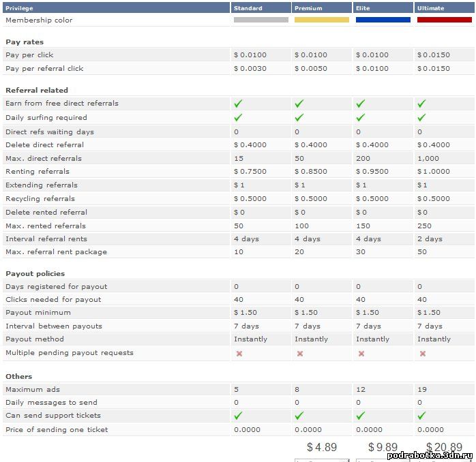Click the Standard checkmark for Earn from free direct referrals
This screenshot has width=476, height=462.
pyautogui.click(x=238, y=104)
